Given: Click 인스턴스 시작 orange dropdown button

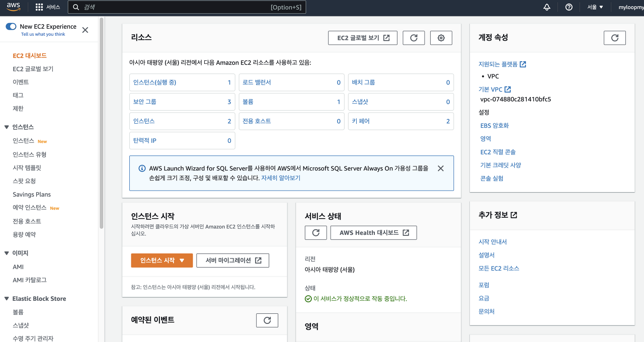Looking at the screenshot, I should (162, 261).
